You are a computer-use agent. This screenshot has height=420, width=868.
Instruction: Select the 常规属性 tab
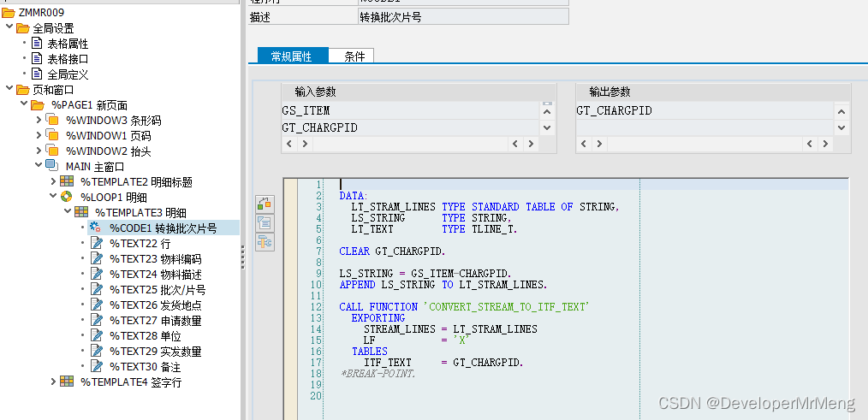(x=292, y=56)
